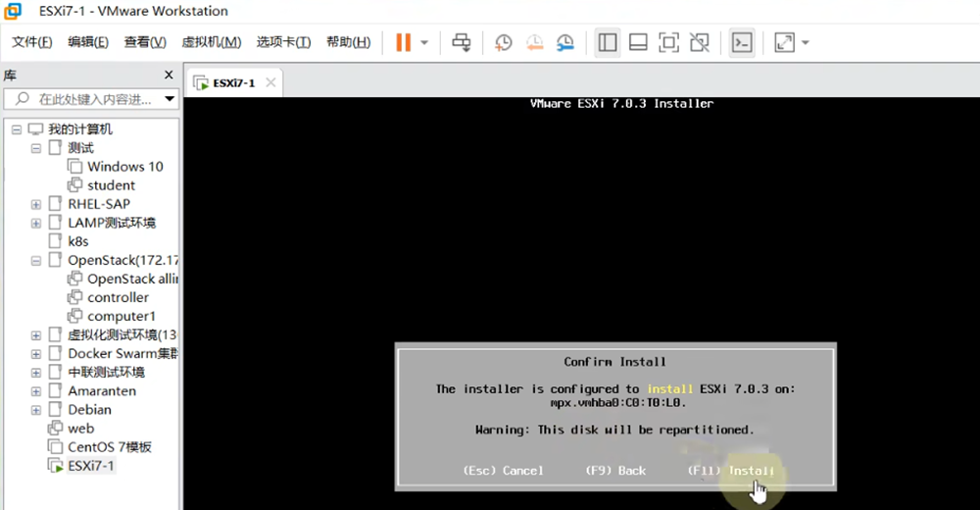Close the library panel
Viewport: 980px width, 510px height.
tap(169, 76)
